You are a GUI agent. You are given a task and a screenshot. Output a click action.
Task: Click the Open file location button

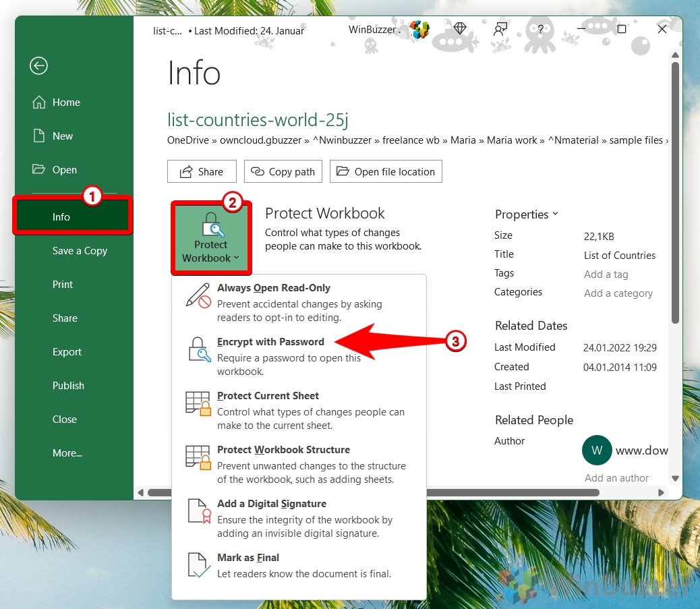[386, 171]
